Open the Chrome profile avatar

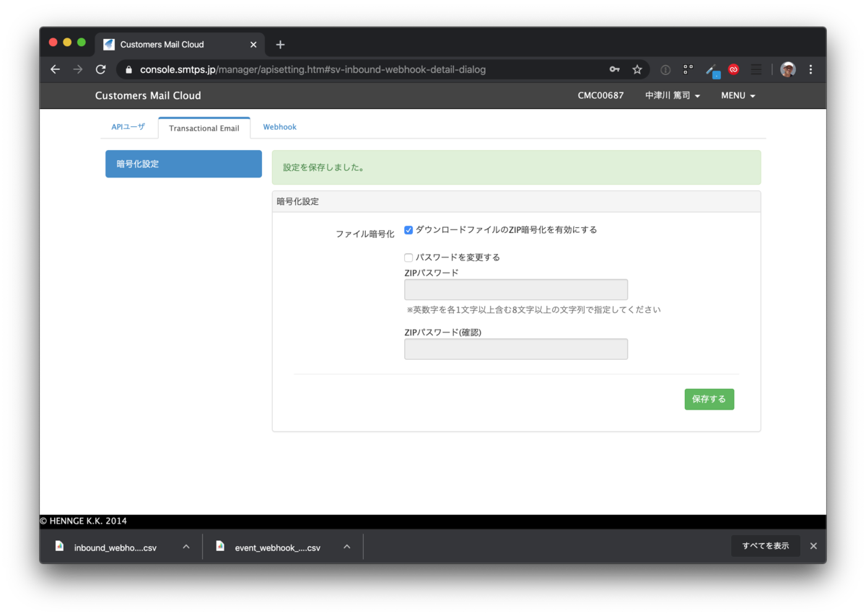click(x=787, y=69)
